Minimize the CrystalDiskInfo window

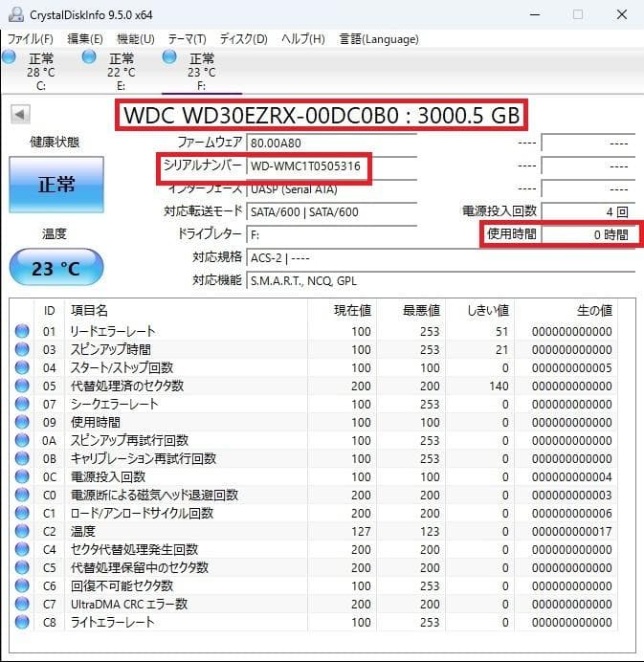535,14
